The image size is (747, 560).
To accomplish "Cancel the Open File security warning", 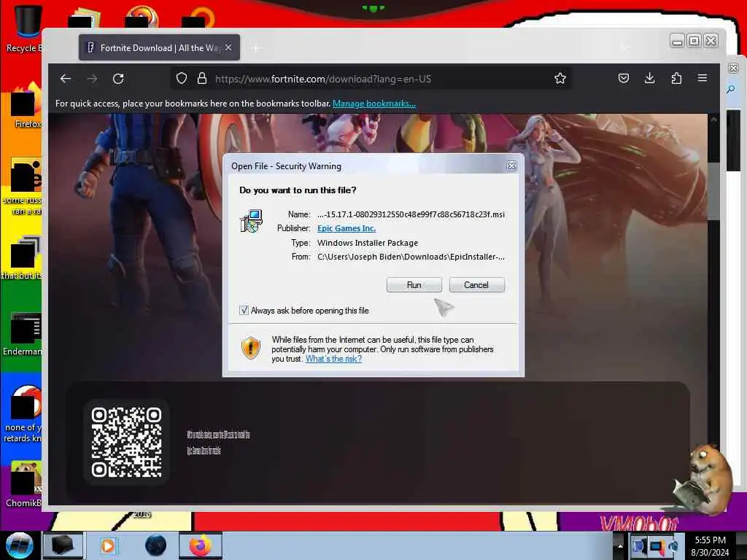I will pos(476,285).
